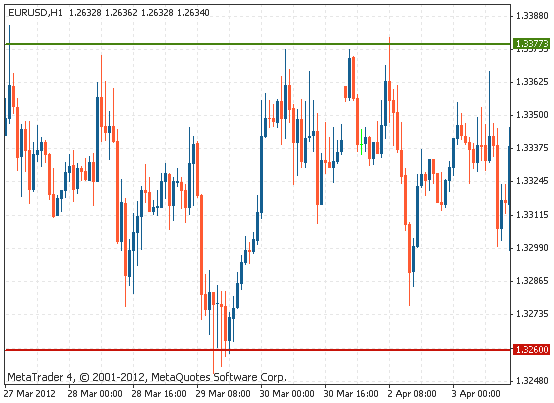Image resolution: width=554 pixels, height=403 pixels.
Task: Click the small green candlestick bar
Action: point(361,142)
